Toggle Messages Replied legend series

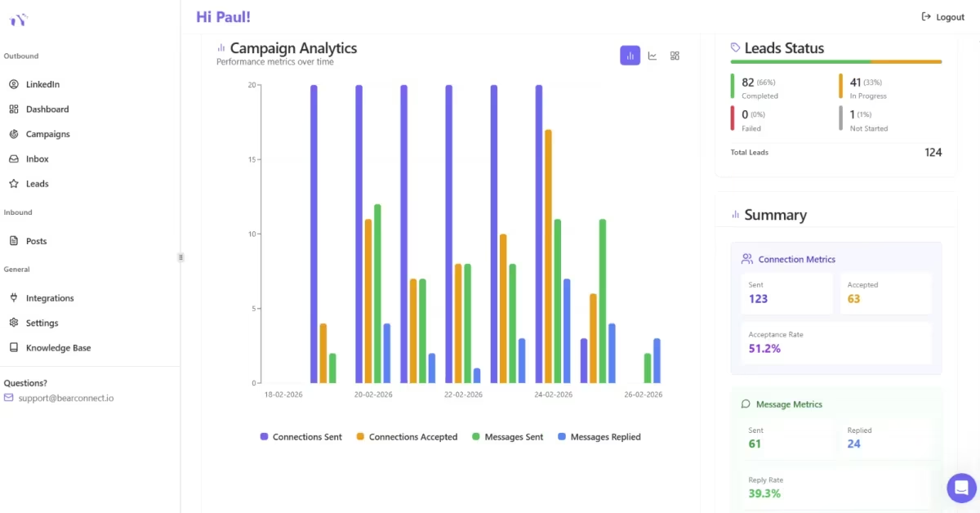pos(599,437)
